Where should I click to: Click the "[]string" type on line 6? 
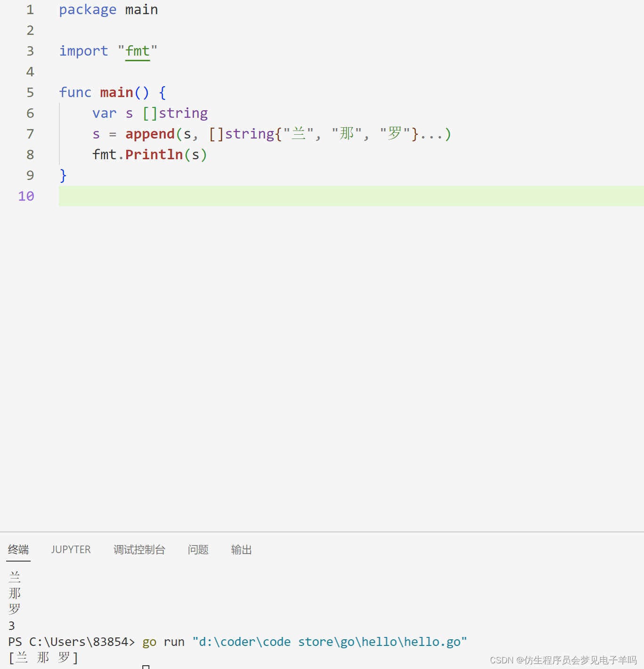point(175,113)
